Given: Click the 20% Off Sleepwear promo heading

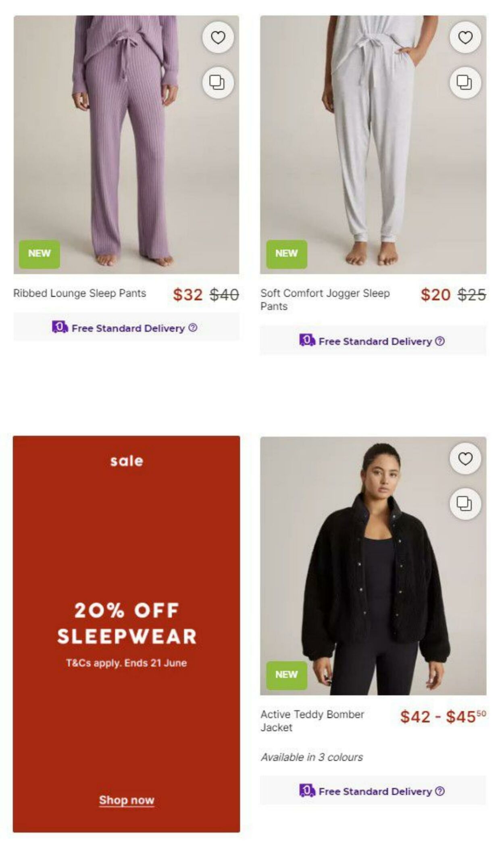Looking at the screenshot, I should pyautogui.click(x=127, y=623).
